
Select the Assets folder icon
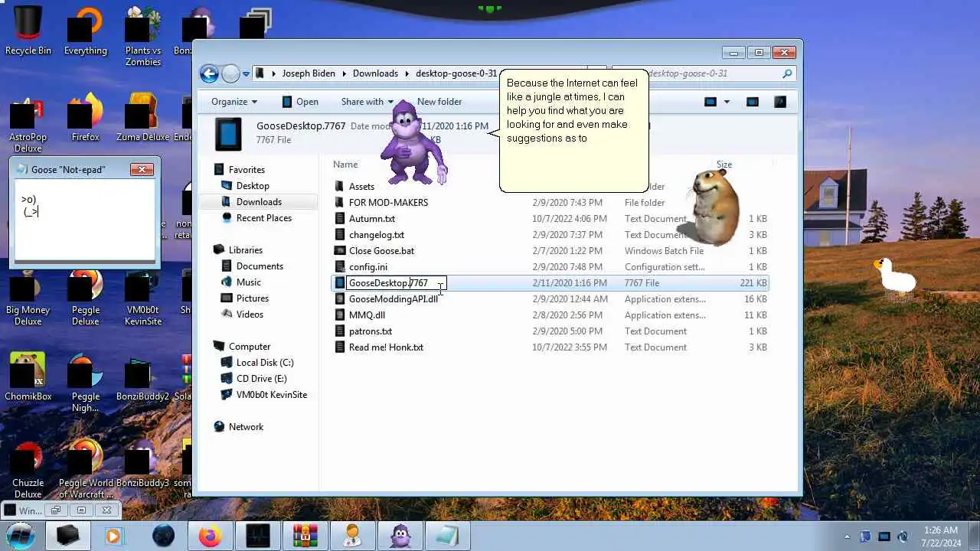pyautogui.click(x=340, y=187)
